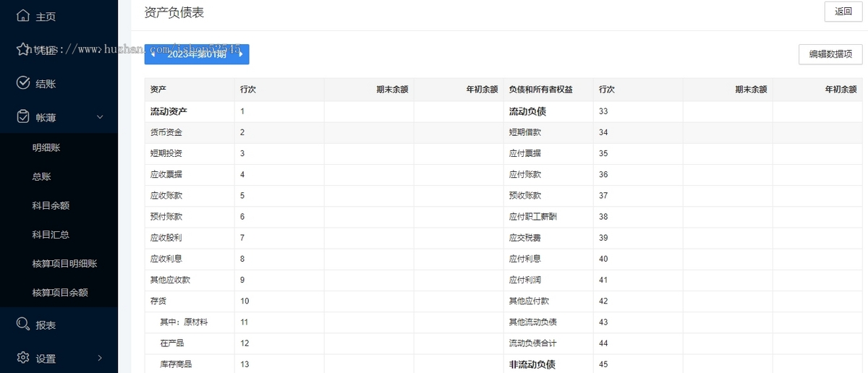The height and width of the screenshot is (373, 868).
Task: Open 核算项目余额 menu item
Action: pyautogui.click(x=60, y=292)
